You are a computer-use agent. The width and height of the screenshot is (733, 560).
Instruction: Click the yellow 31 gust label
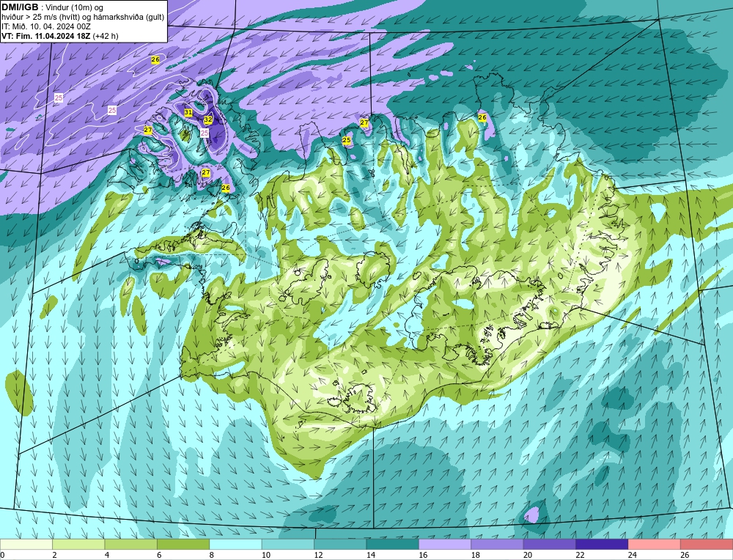point(188,112)
